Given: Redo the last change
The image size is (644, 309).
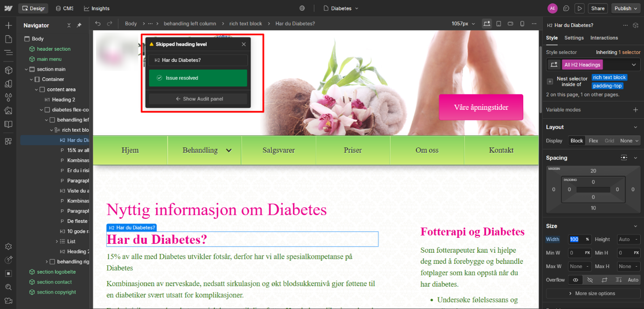Looking at the screenshot, I should click(x=110, y=23).
